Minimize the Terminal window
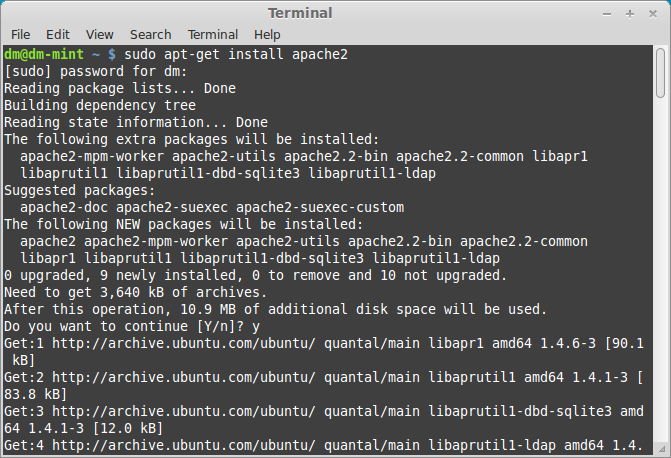The image size is (671, 458). click(x=609, y=13)
